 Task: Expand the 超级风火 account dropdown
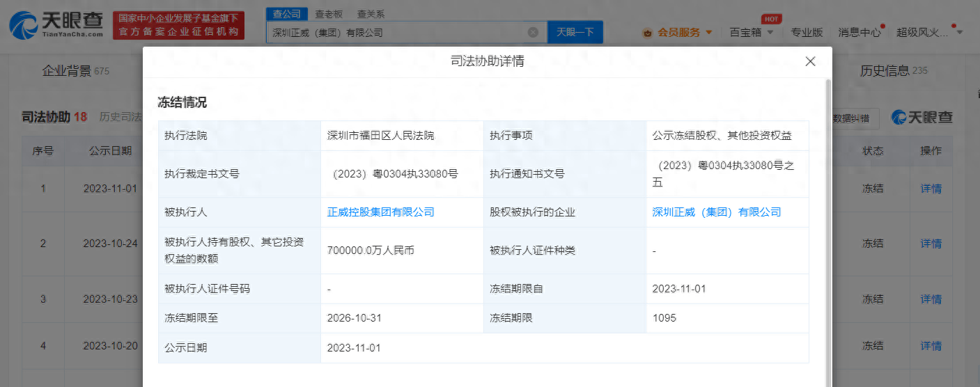tap(960, 32)
